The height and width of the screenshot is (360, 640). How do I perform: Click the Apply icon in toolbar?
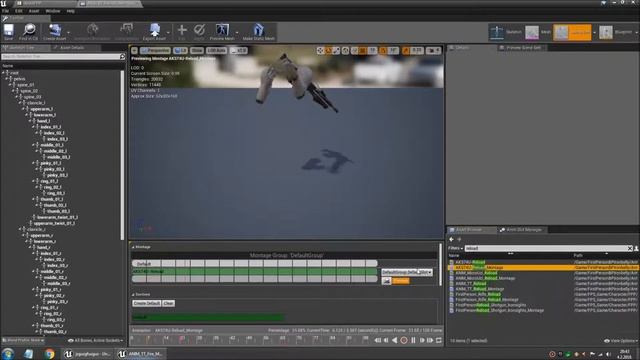(x=199, y=31)
